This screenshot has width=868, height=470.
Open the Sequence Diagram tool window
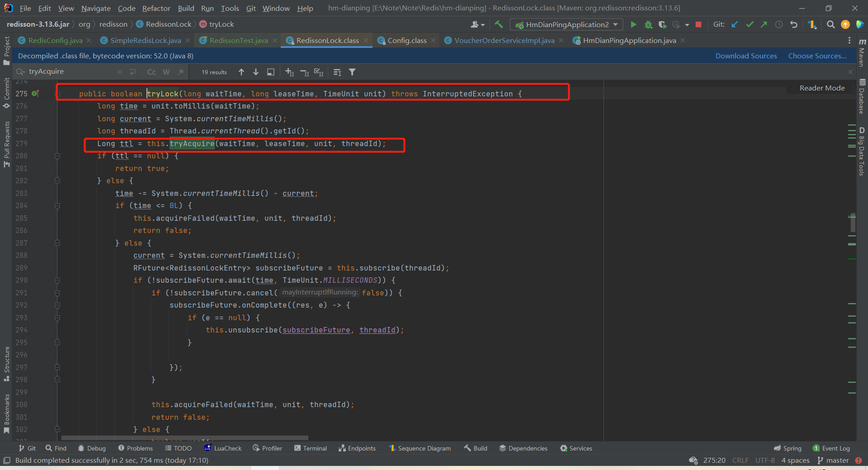(420, 448)
